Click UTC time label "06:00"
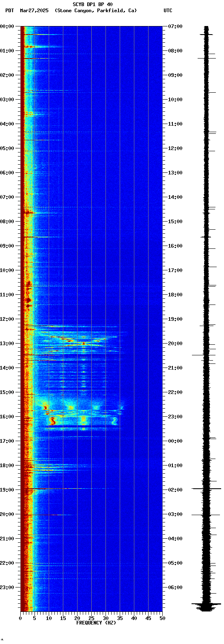Image resolution: width=224 pixels, height=644 pixels. pos(175,587)
